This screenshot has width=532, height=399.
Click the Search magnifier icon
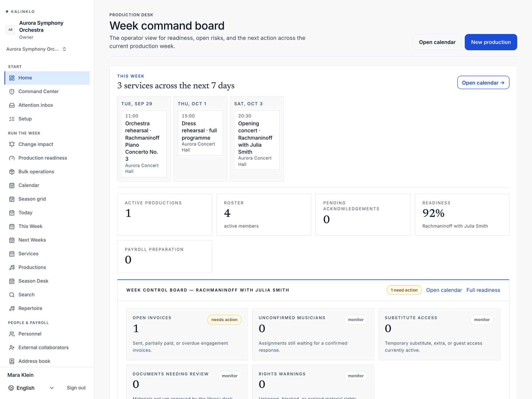point(12,295)
